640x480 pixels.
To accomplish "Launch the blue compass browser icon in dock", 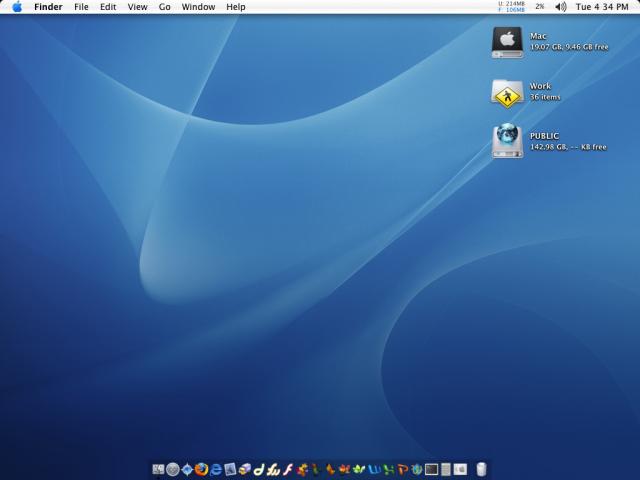I will pos(187,469).
